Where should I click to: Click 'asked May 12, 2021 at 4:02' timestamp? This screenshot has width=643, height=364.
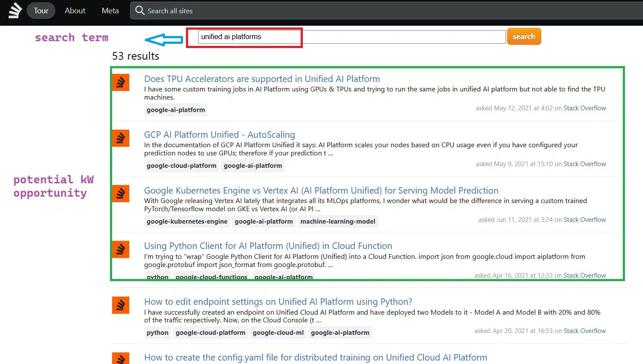pyautogui.click(x=514, y=108)
